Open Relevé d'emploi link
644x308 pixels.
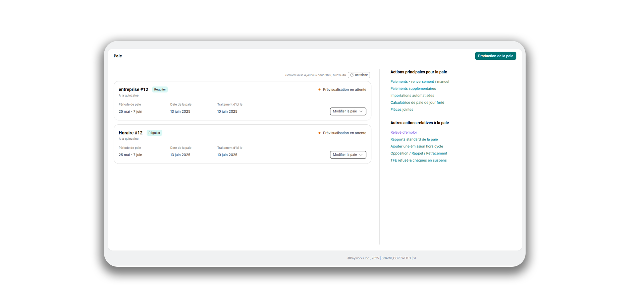[x=403, y=133]
